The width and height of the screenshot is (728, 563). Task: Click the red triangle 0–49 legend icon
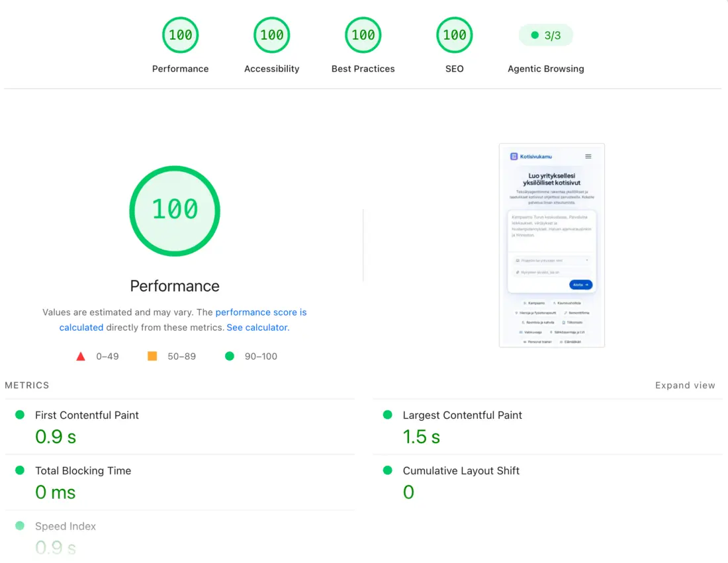click(x=80, y=357)
